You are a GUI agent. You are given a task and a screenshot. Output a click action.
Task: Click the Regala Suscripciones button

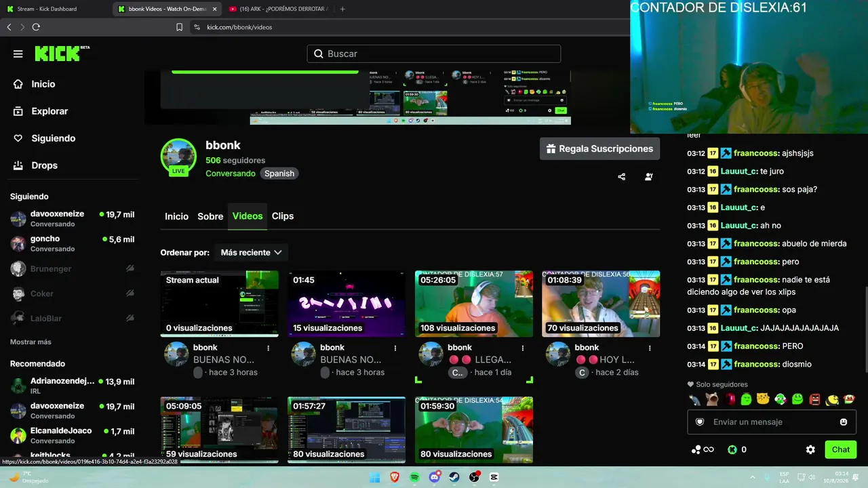pos(599,149)
